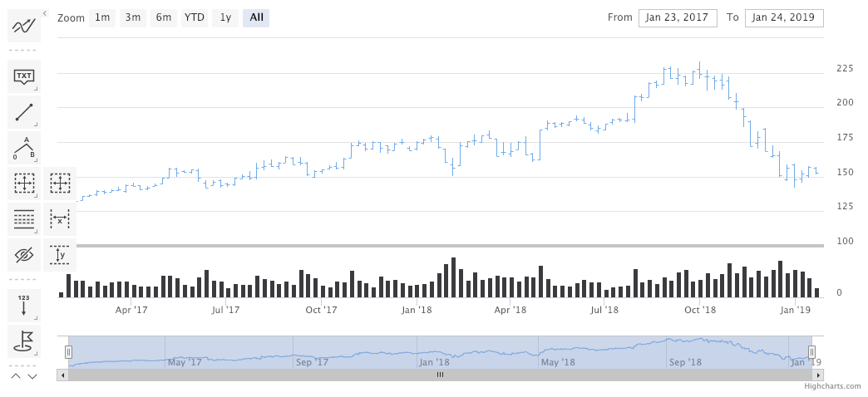Grab the left navigator handle
Screen dimensions: 868x397
tap(69, 352)
